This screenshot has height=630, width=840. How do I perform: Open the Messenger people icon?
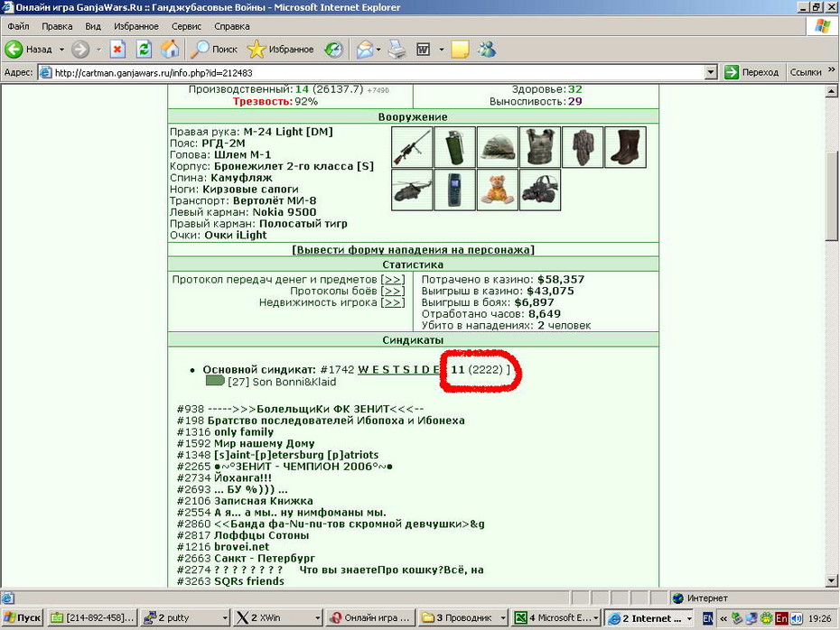point(487,50)
